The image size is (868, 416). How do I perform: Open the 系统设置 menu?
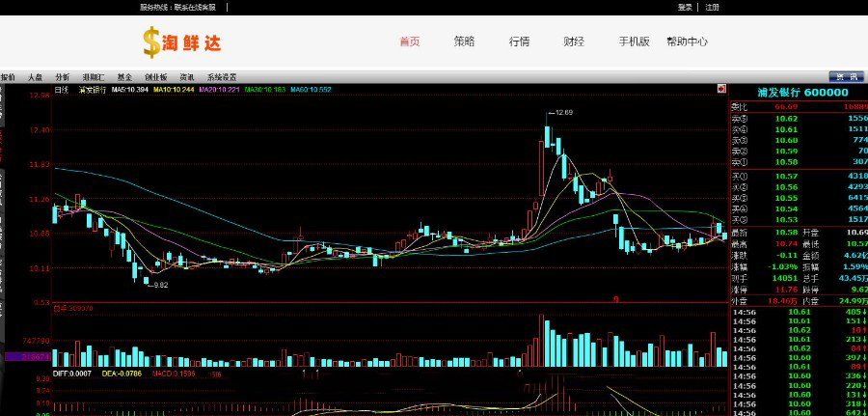[222, 77]
